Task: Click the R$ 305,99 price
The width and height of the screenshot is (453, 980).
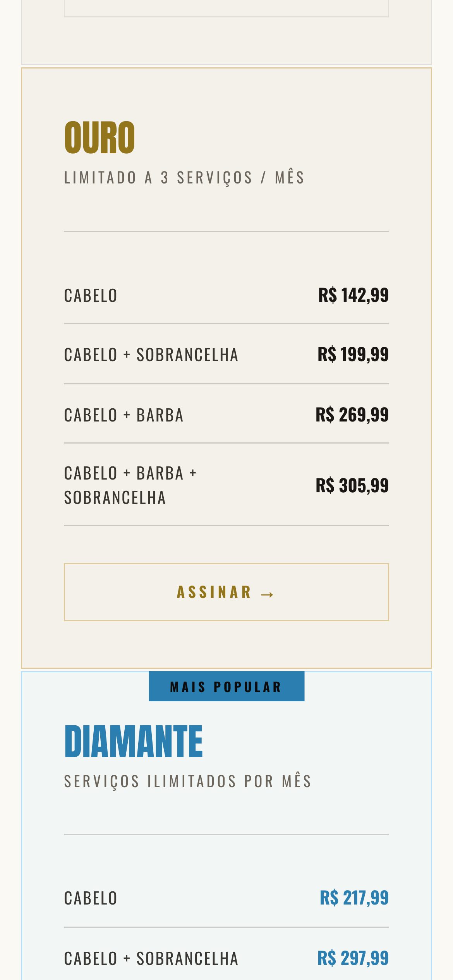Action: coord(352,485)
